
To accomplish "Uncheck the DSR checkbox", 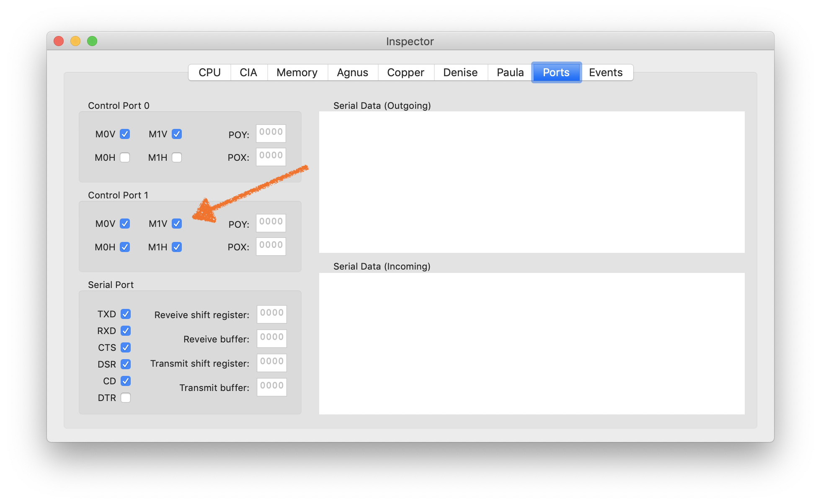I will (x=126, y=364).
